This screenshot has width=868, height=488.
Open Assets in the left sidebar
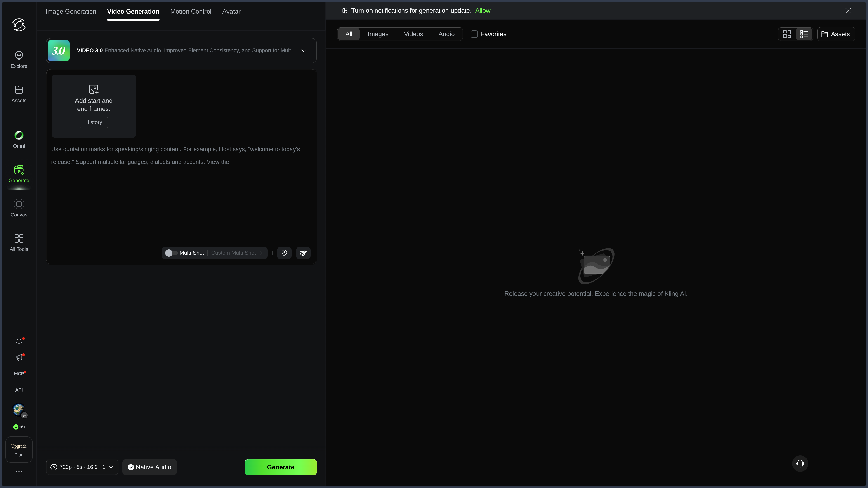19,94
